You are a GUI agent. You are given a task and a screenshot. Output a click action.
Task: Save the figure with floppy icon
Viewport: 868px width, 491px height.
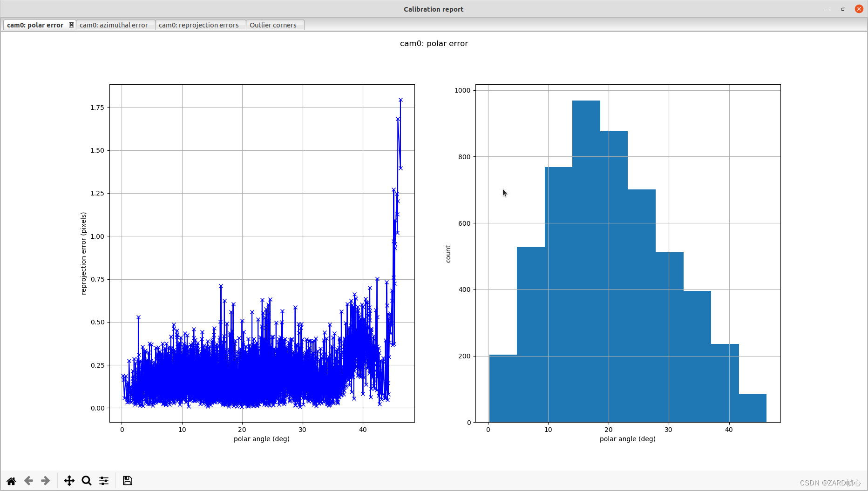click(x=128, y=481)
